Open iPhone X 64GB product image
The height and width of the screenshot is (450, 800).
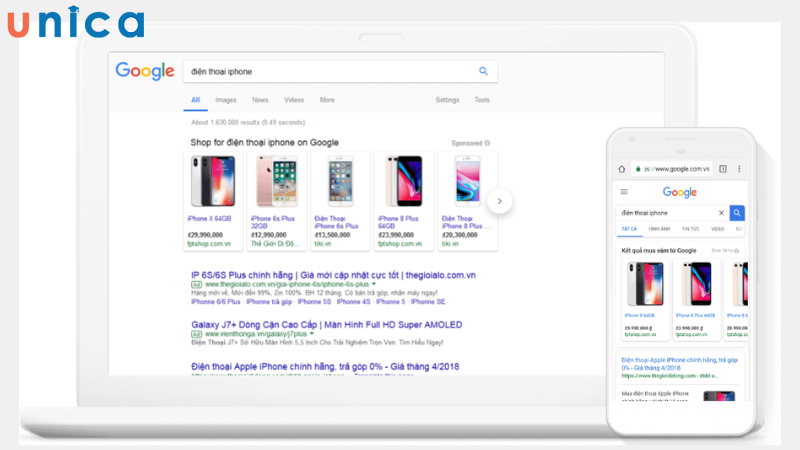click(x=213, y=182)
